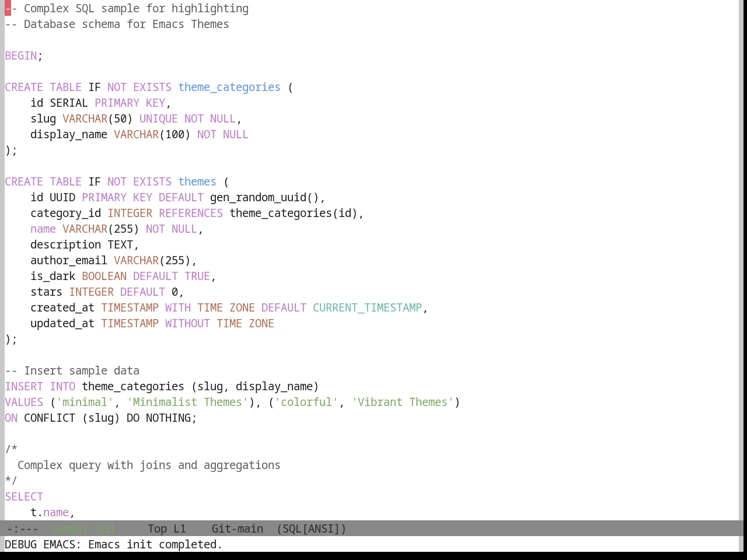Click theme_categories(id) reference target
The image size is (747, 560).
point(294,213)
